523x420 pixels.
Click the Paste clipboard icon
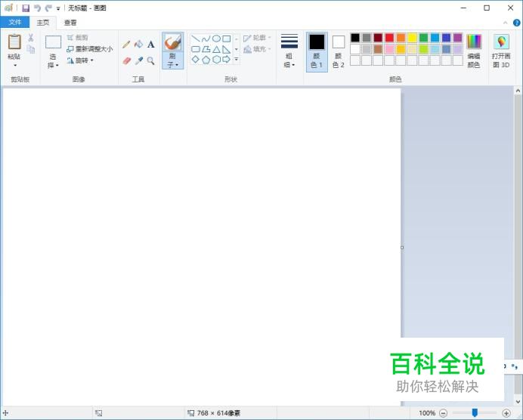pyautogui.click(x=14, y=42)
